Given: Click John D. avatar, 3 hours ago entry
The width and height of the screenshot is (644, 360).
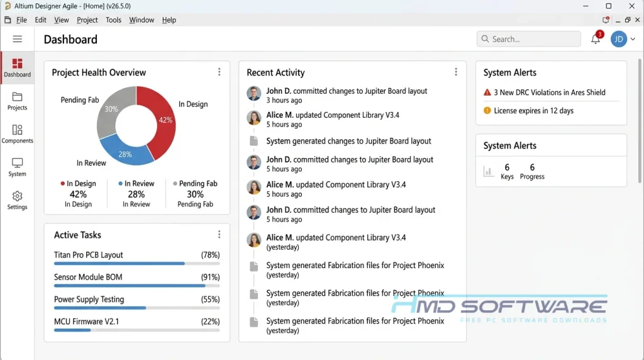Looking at the screenshot, I should coord(254,94).
